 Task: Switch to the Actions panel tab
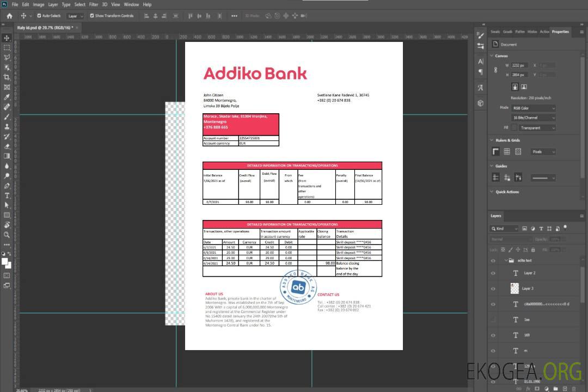point(544,32)
